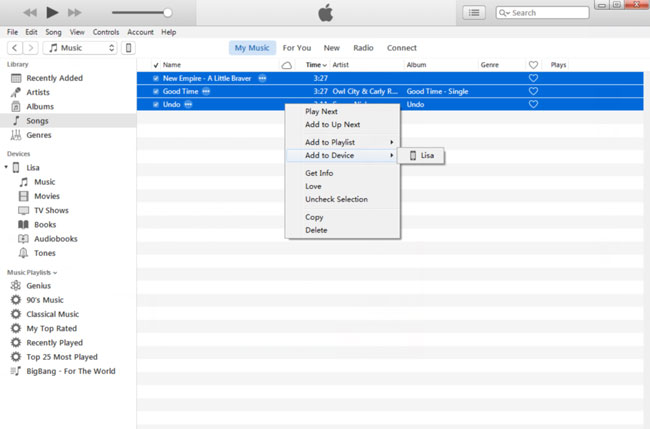This screenshot has width=650, height=429.
Task: Expand the Music Playlists dropdown arrow
Action: pyautogui.click(x=55, y=273)
